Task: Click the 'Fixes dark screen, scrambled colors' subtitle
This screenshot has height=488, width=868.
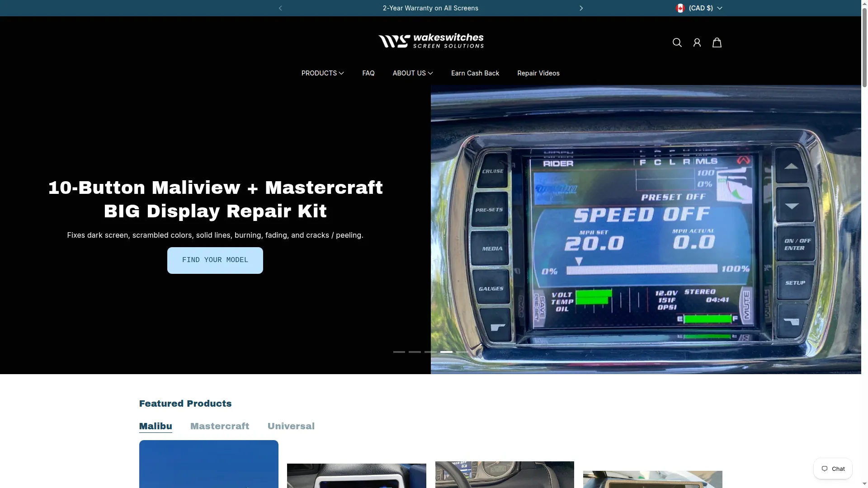Action: (x=215, y=235)
